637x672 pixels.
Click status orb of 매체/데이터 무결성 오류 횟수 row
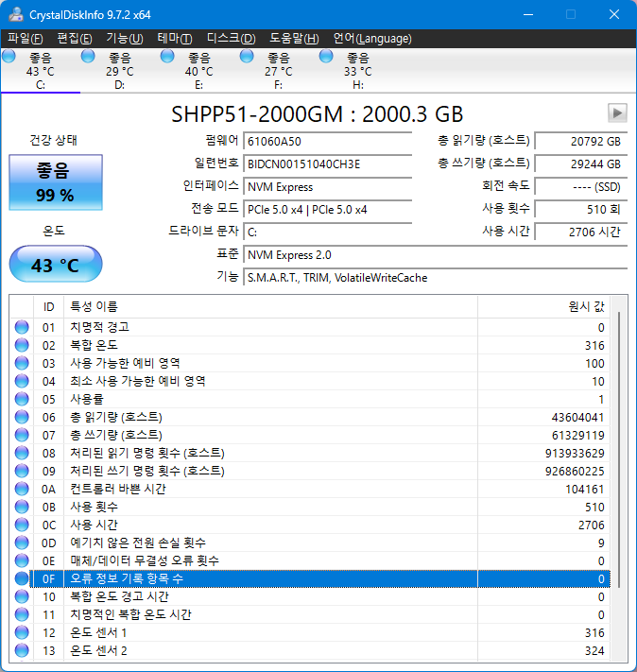tap(22, 561)
